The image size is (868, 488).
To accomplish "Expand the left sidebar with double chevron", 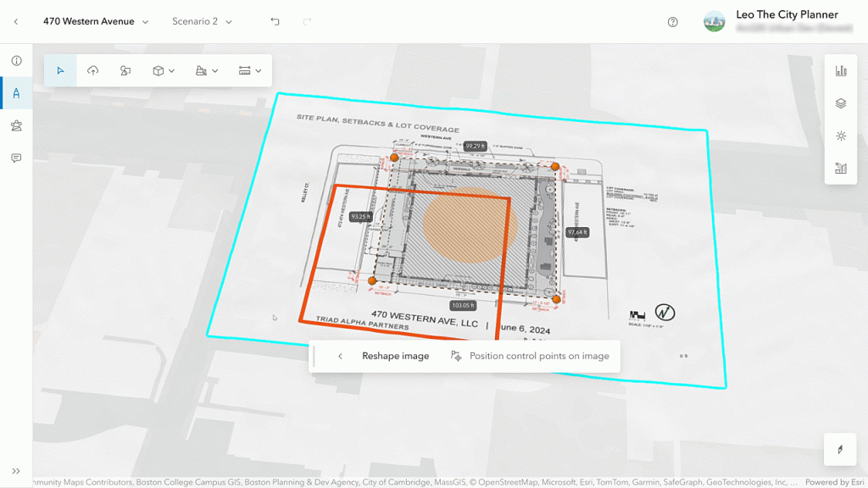I will pos(16,471).
